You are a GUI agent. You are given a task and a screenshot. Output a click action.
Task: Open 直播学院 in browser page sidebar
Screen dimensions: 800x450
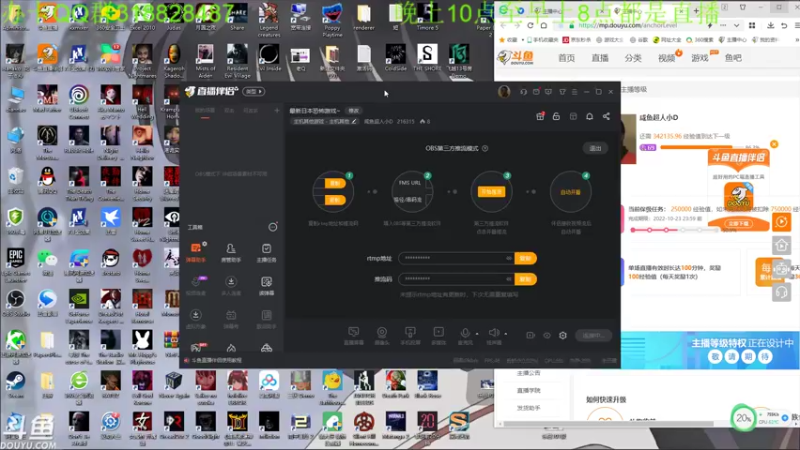[529, 390]
